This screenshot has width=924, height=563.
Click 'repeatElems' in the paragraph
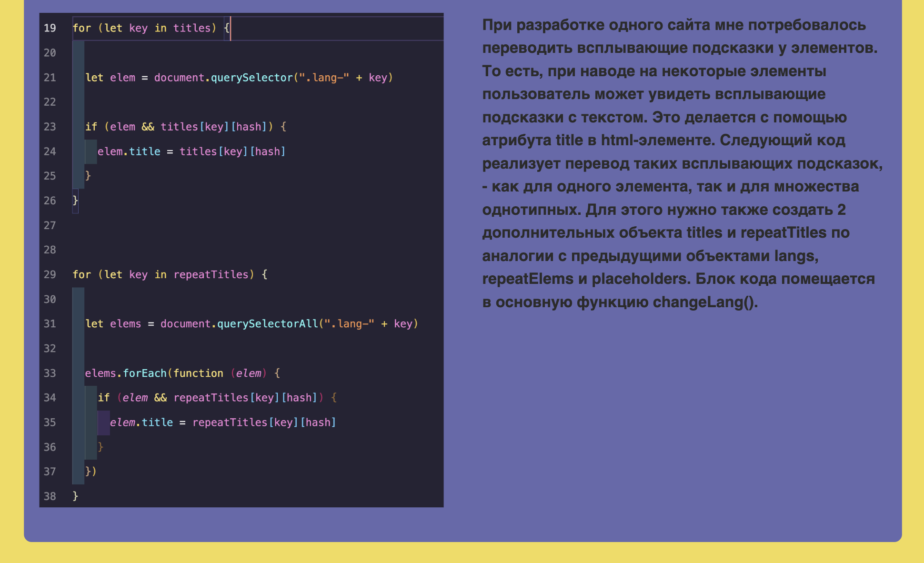528,279
